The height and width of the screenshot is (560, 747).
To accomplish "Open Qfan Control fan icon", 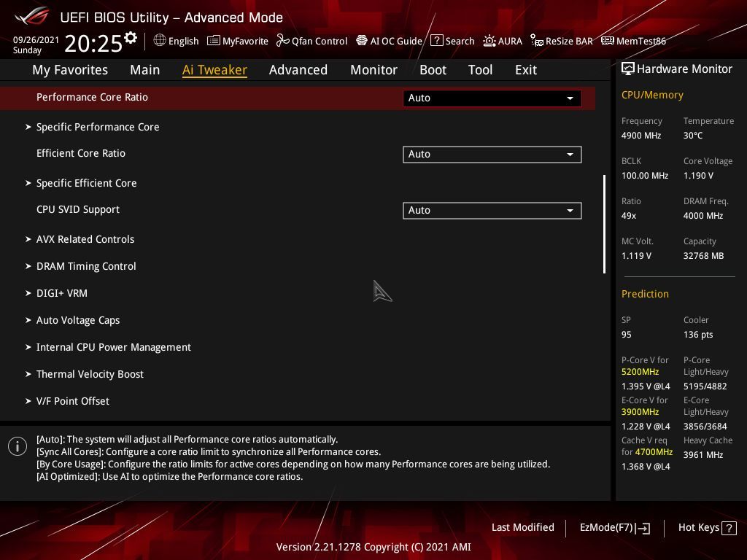I will pyautogui.click(x=282, y=41).
